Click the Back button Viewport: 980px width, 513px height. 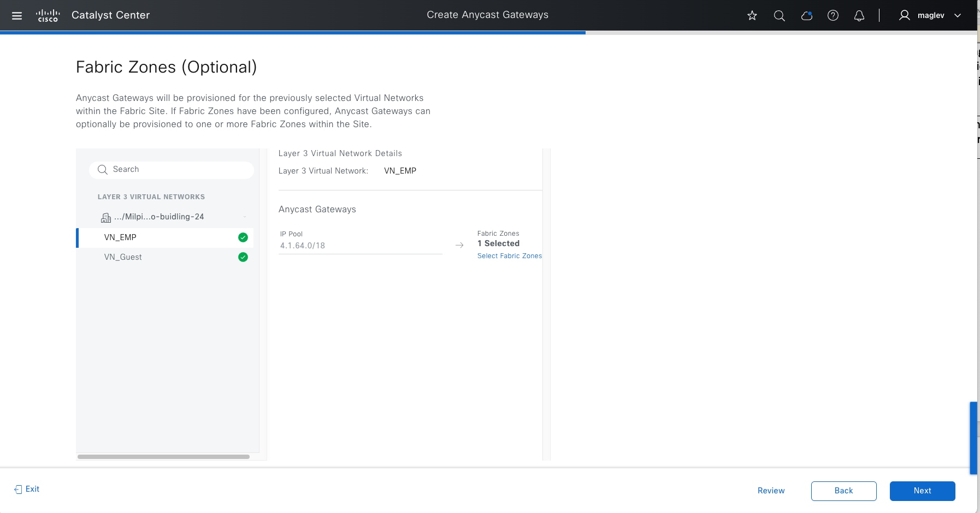[x=843, y=491]
